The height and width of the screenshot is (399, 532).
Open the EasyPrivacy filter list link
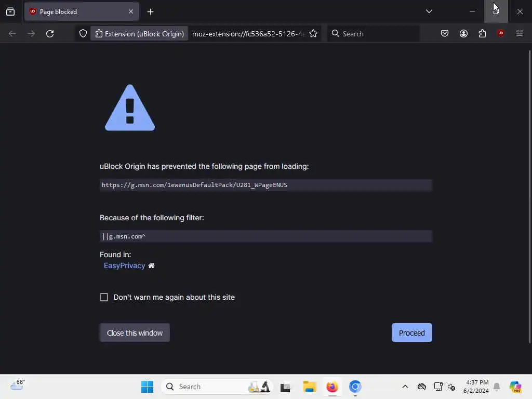pyautogui.click(x=125, y=265)
